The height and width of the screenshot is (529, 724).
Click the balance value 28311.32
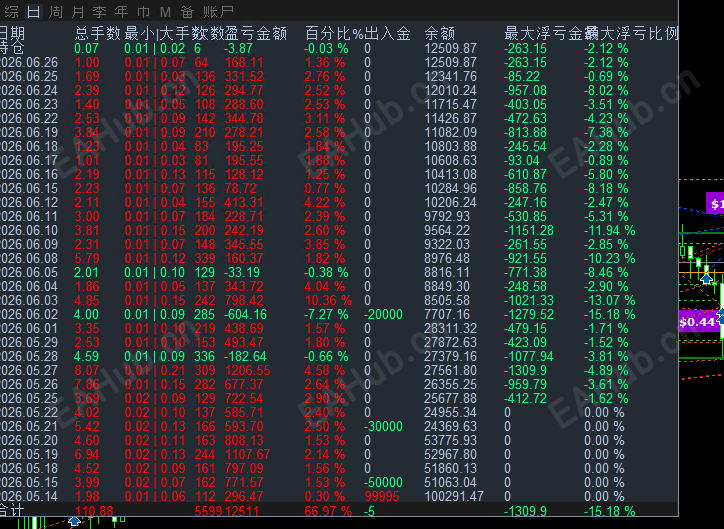(x=450, y=328)
